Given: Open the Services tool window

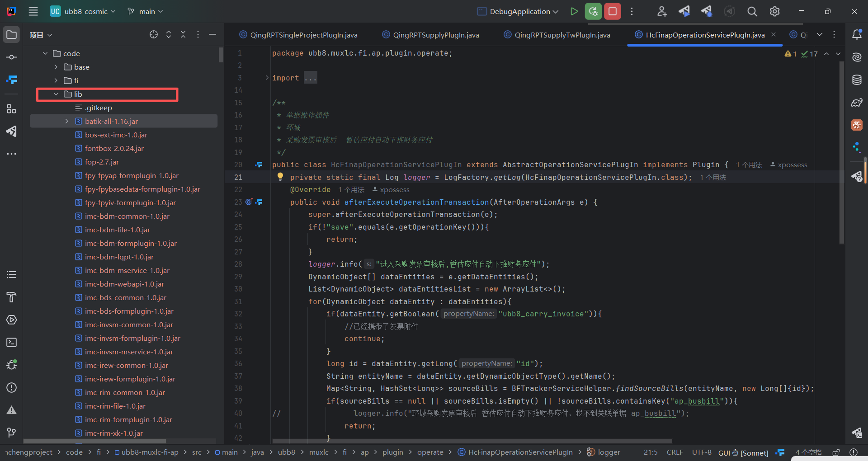Looking at the screenshot, I should [12, 320].
